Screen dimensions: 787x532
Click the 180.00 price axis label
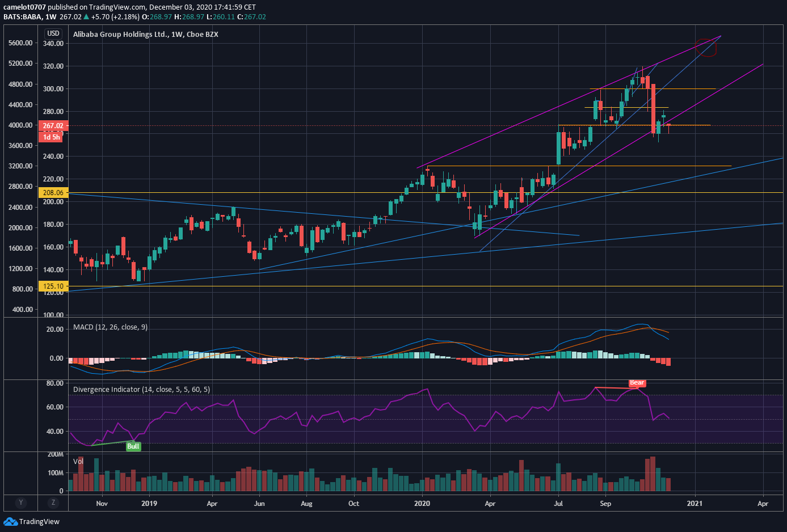pos(53,225)
